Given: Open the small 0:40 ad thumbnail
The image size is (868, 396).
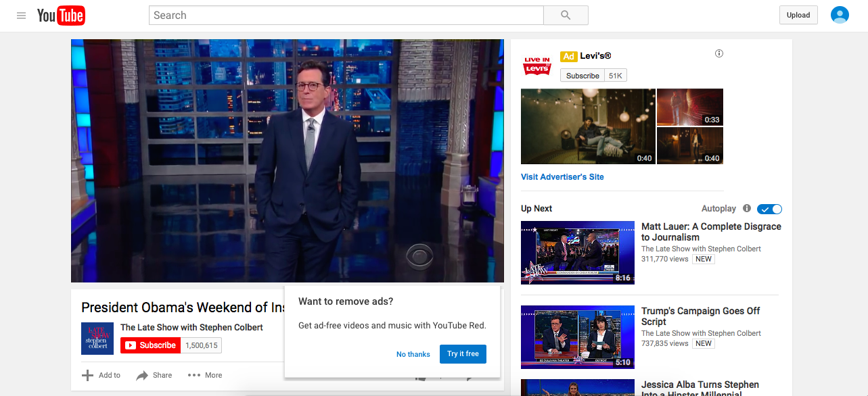Looking at the screenshot, I should pyautogui.click(x=690, y=146).
